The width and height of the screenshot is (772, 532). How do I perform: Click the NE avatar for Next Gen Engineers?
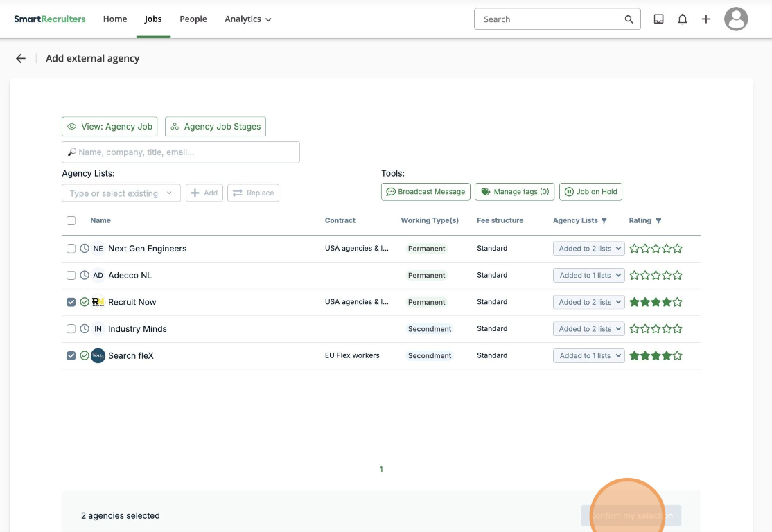(x=98, y=249)
